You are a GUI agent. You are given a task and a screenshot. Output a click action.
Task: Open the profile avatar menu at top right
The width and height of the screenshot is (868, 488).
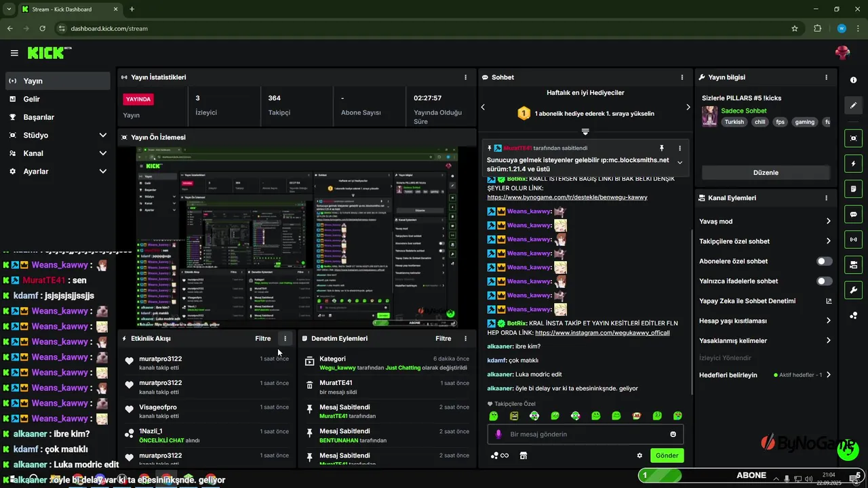[842, 53]
